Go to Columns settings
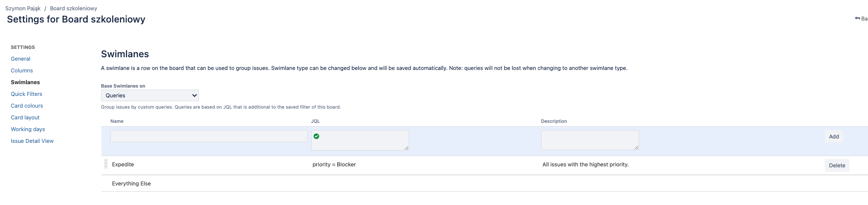The width and height of the screenshot is (868, 205). pos(22,70)
